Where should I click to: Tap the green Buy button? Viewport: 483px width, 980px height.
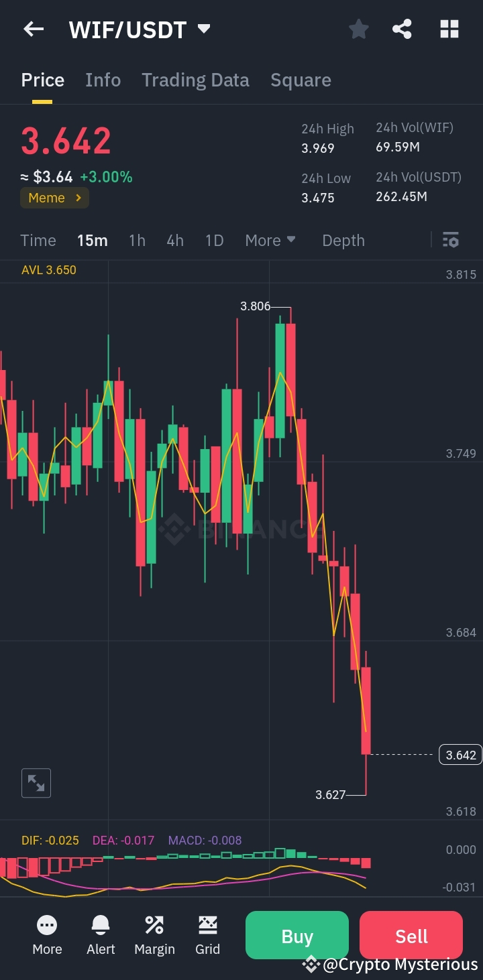coord(297,935)
